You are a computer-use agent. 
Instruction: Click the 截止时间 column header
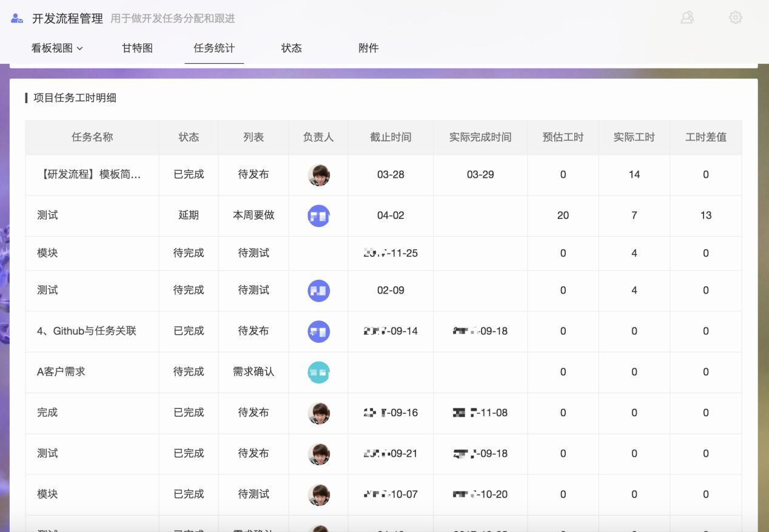pos(389,138)
